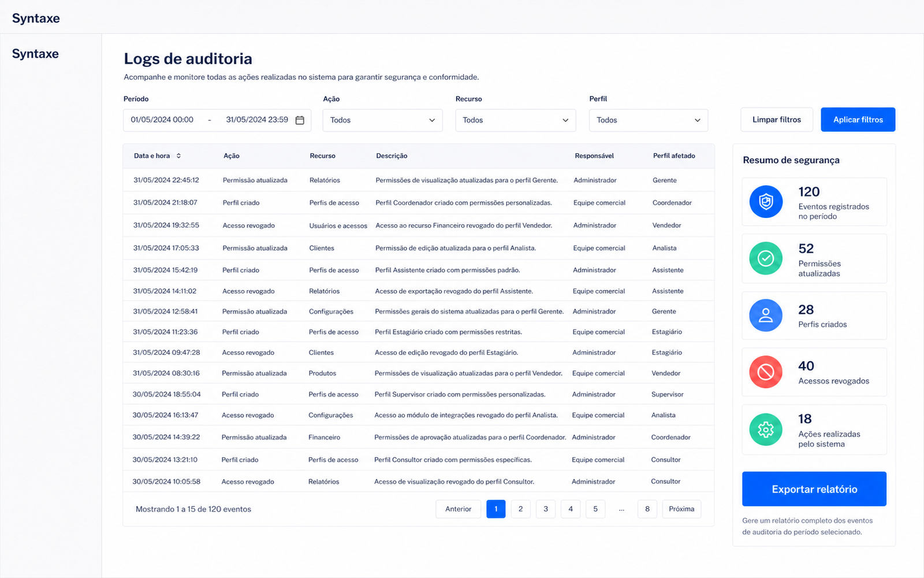Click 'Acesso de exportação revogado do perfil Assistente.'
The width and height of the screenshot is (924, 578).
pos(454,291)
